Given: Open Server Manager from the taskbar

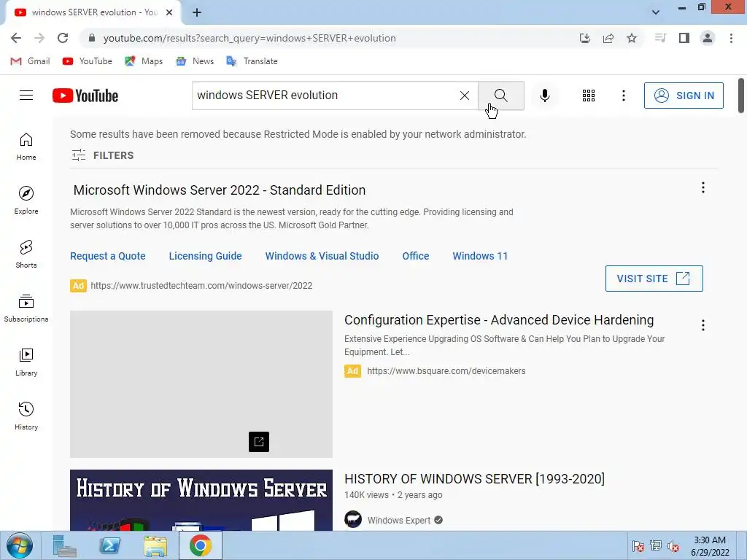Looking at the screenshot, I should tap(64, 545).
